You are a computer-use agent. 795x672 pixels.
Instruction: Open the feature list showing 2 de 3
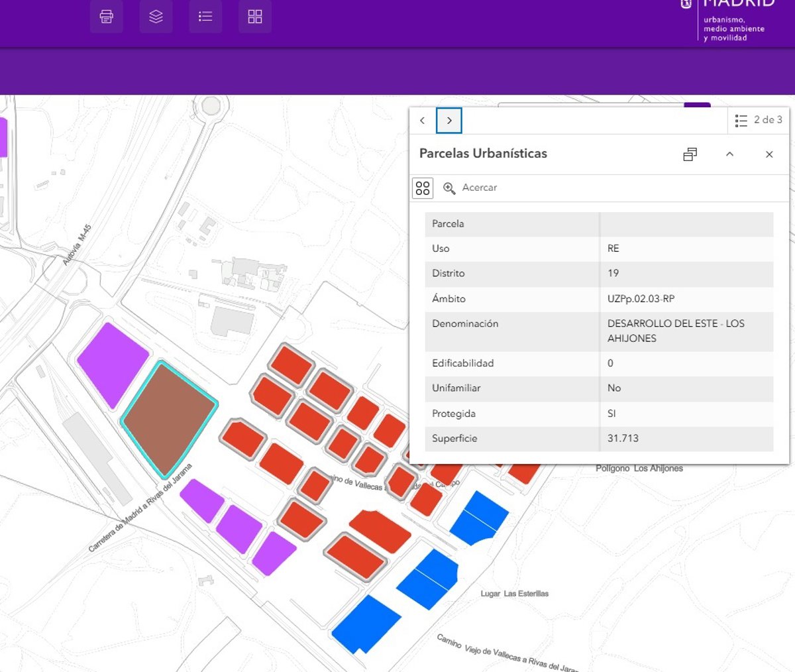click(x=759, y=121)
